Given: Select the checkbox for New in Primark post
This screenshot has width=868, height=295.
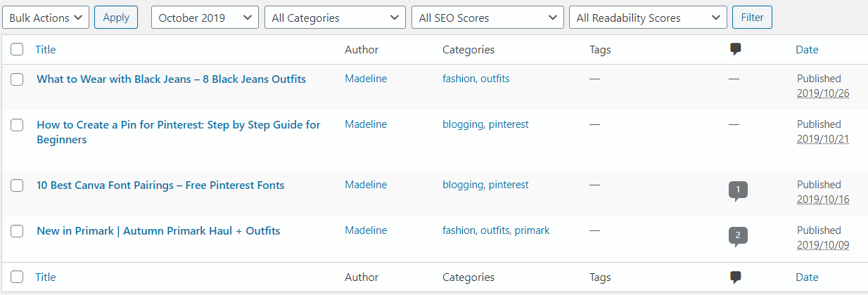Looking at the screenshot, I should click(17, 231).
